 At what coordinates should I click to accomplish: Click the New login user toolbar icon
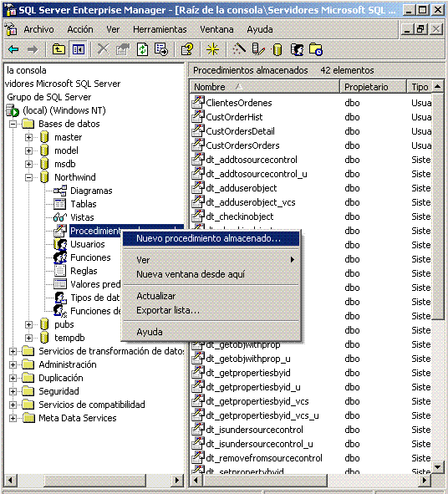click(297, 49)
